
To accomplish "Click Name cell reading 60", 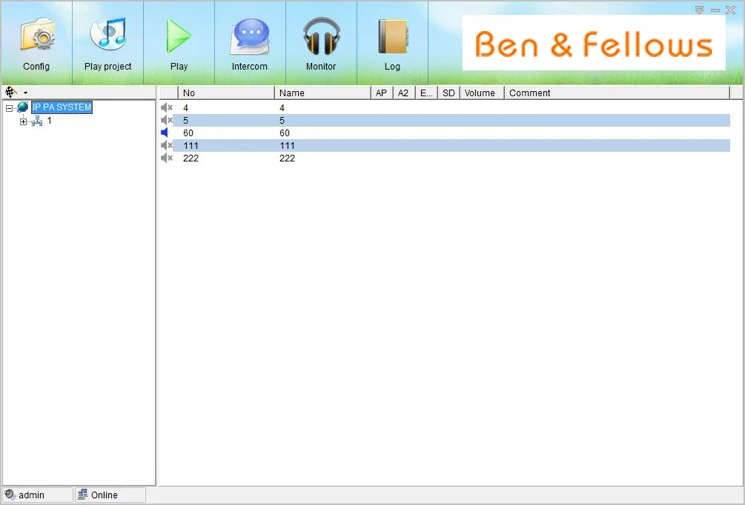I will point(285,133).
